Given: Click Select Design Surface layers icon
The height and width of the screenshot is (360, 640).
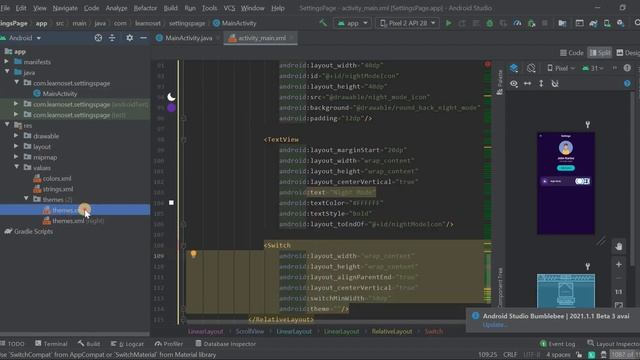Looking at the screenshot, I should click(514, 68).
